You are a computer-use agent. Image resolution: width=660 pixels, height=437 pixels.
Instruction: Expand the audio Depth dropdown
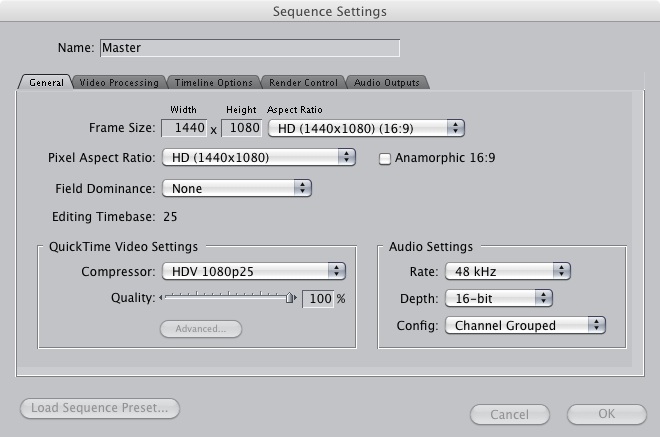499,298
